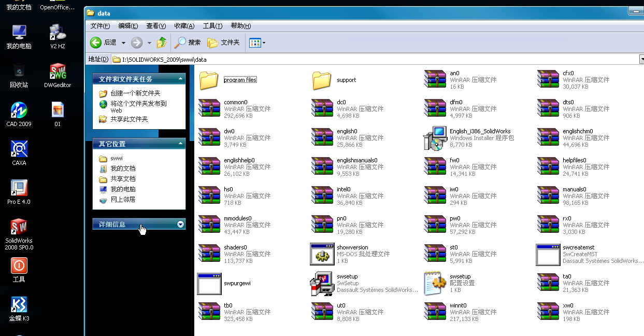
Task: Collapse the 其它位置 panel
Action: 180,144
